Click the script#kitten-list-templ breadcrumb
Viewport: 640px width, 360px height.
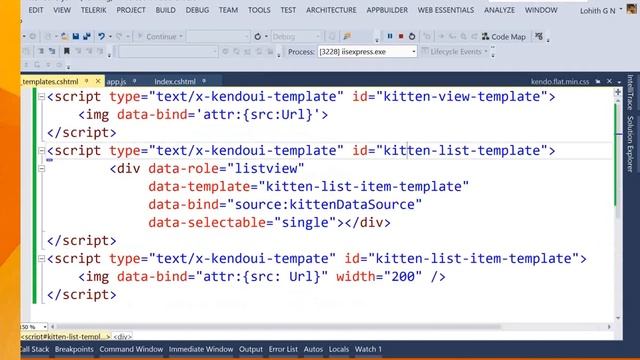(65, 337)
